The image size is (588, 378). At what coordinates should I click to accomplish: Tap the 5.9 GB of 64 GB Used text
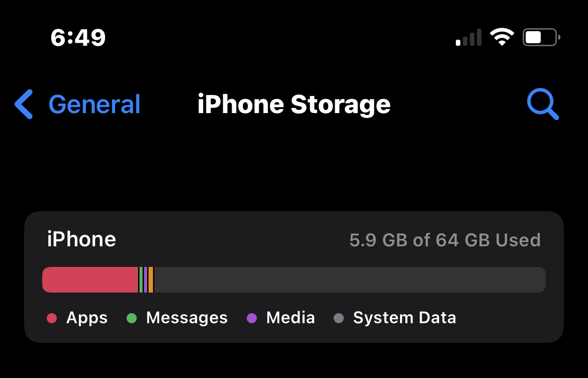click(x=445, y=240)
